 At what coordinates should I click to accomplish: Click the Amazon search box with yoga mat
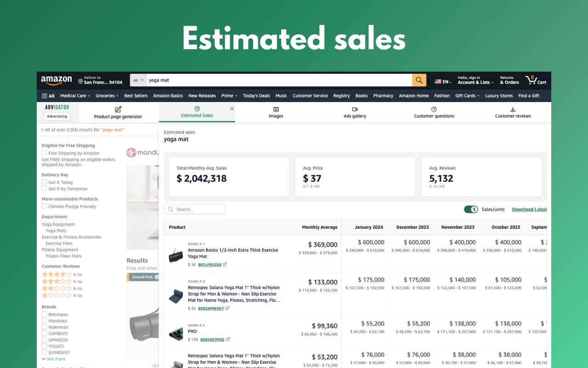pyautogui.click(x=279, y=80)
